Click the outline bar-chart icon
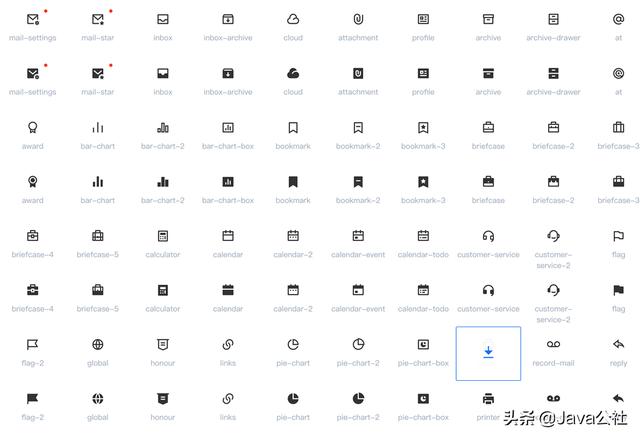The height and width of the screenshot is (439, 640). pos(98,128)
